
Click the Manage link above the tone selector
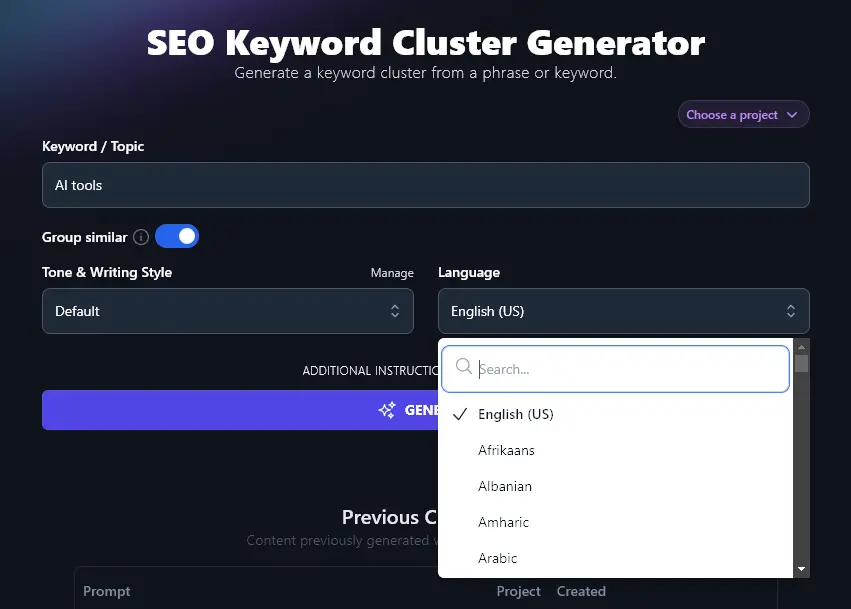pos(392,273)
